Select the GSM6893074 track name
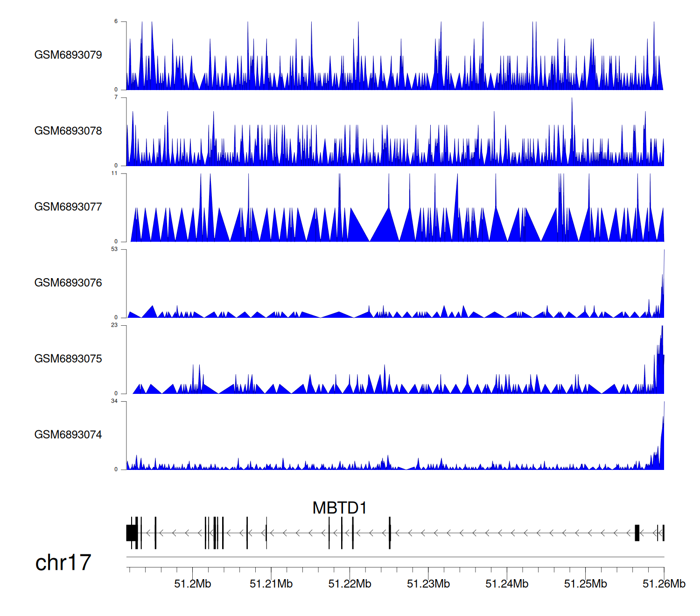Image resolution: width=700 pixels, height=616 pixels. 68,434
